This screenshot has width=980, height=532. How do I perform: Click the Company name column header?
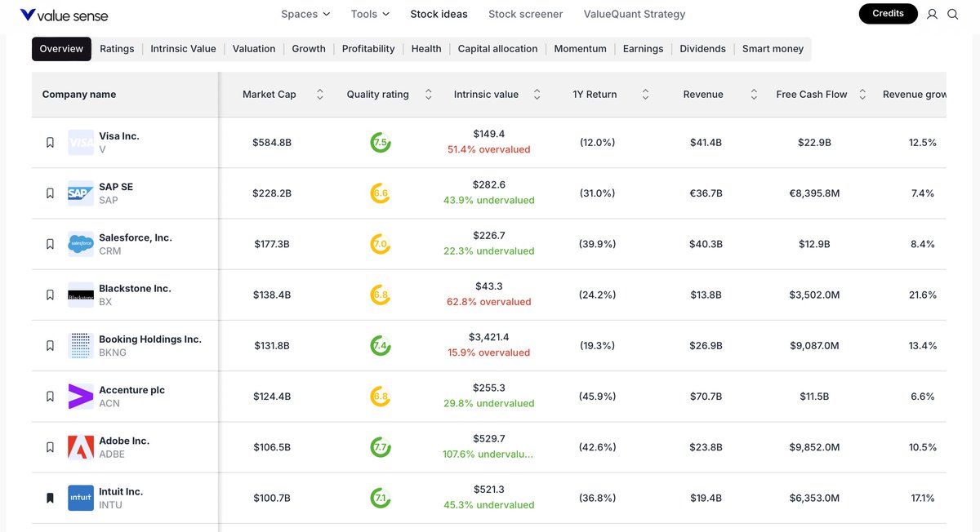click(x=125, y=95)
